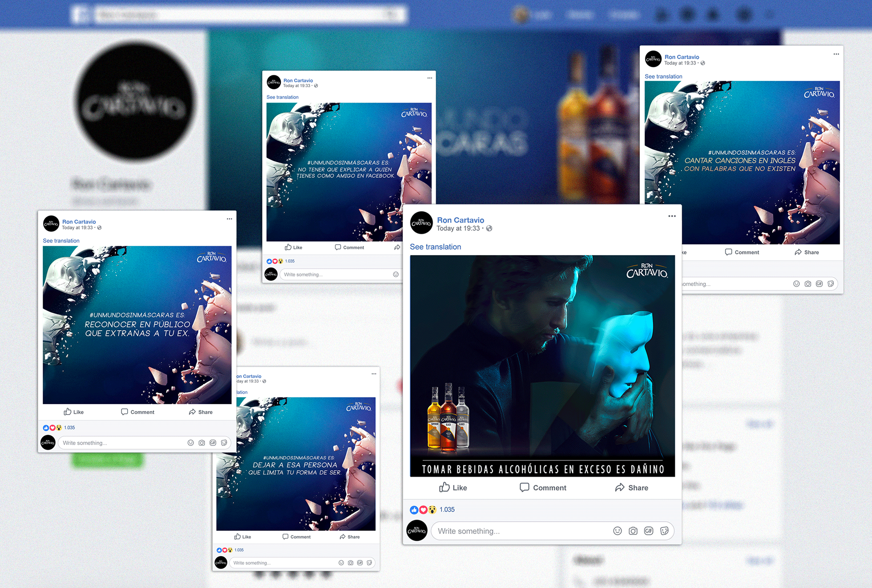Click GIF icon on 'Reconocer en público' post
This screenshot has height=588, width=872.
pos(213,443)
